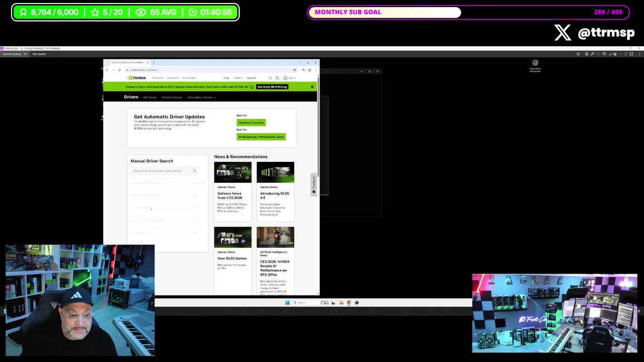The width and height of the screenshot is (644, 362).
Task: Open a new browser tab with plus
Action: [x=154, y=63]
